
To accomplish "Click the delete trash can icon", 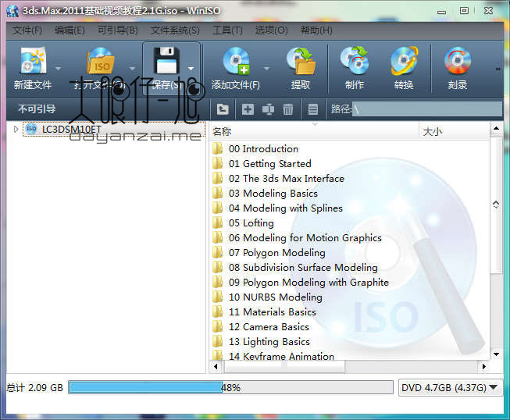I will coord(288,109).
